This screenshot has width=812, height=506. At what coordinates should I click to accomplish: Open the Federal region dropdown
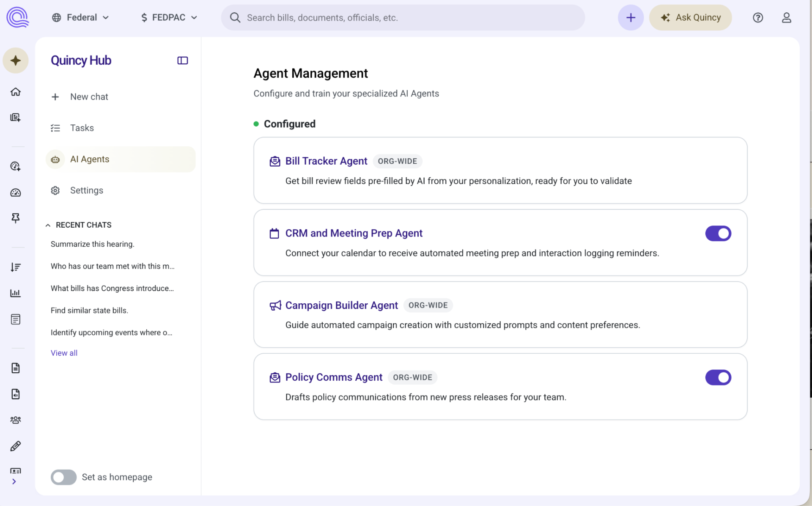click(80, 17)
